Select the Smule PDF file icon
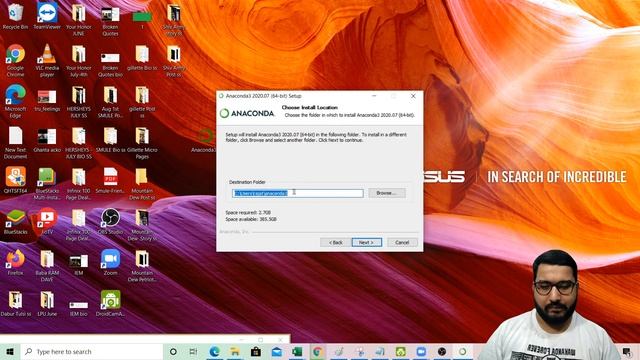The width and height of the screenshot is (640, 360). click(110, 180)
